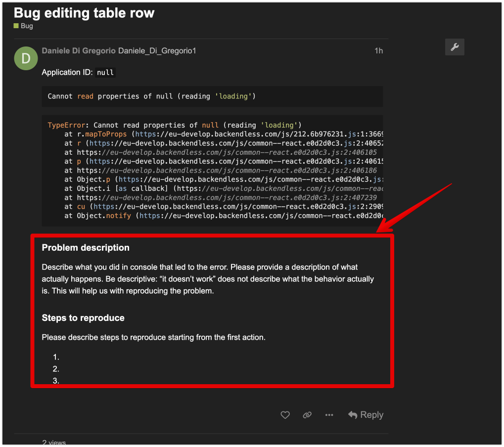Open the green D user avatar
Screen dimensions: 504x447
(26, 58)
